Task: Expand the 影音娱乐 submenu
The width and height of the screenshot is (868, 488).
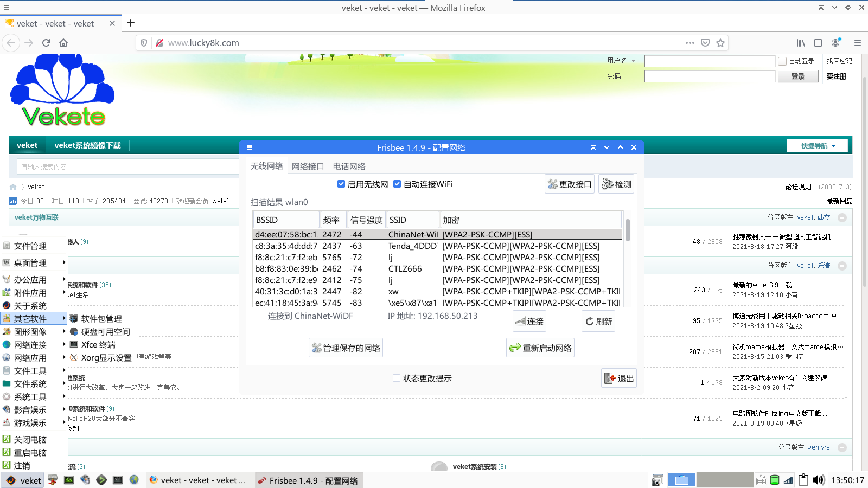Action: pyautogui.click(x=34, y=410)
